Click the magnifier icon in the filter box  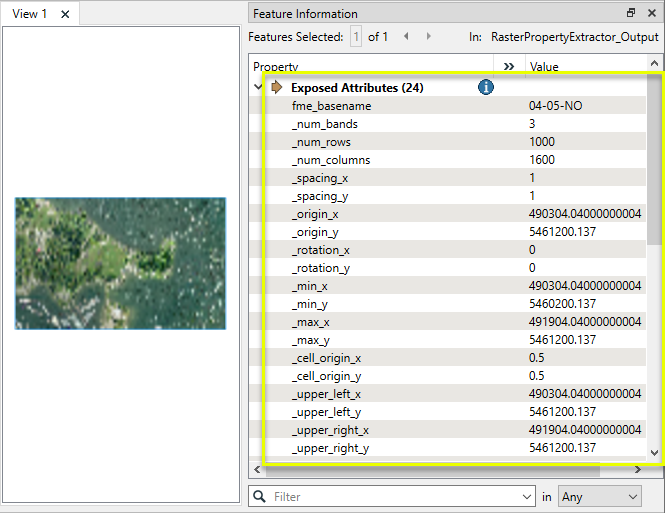pyautogui.click(x=259, y=496)
